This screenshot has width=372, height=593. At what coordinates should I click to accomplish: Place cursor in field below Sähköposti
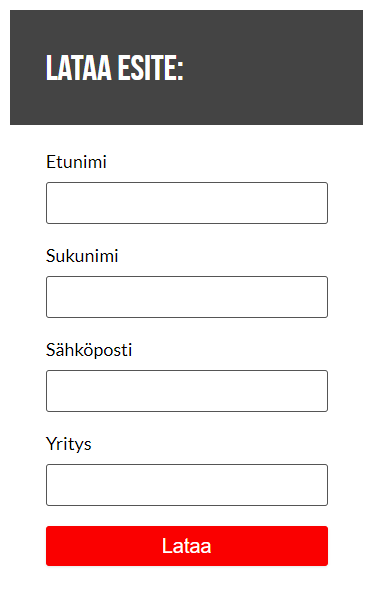click(187, 391)
